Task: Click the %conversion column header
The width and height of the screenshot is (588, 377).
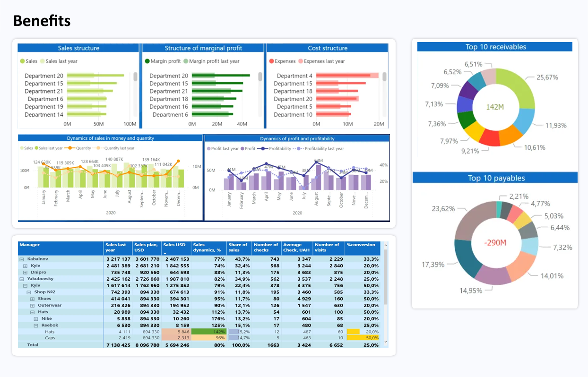Action: (x=361, y=245)
